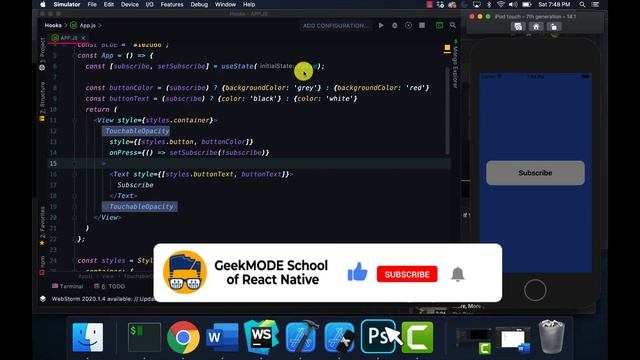Open the Project tool window tab
Screen dimensions: 640x360
(42, 54)
